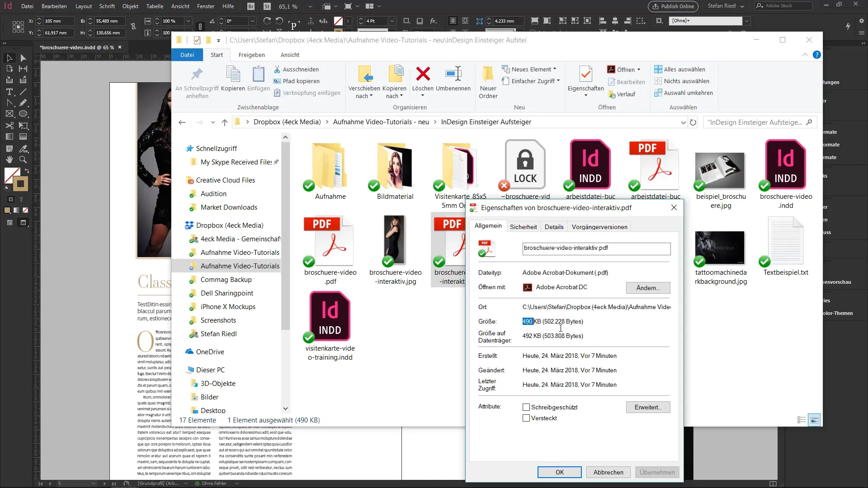
Task: Open the Objekt menu in InDesign
Action: coord(130,6)
